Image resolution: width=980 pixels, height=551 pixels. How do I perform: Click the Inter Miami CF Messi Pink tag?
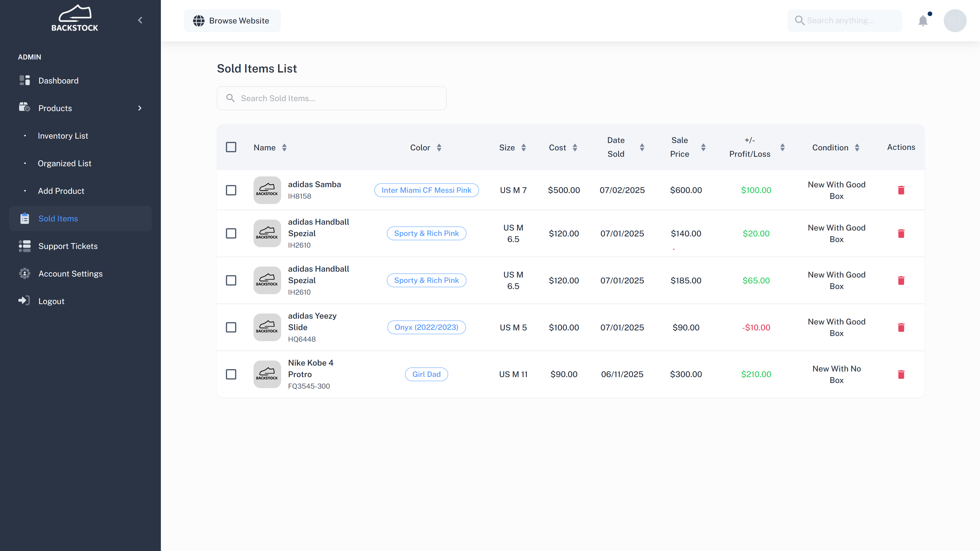point(426,190)
